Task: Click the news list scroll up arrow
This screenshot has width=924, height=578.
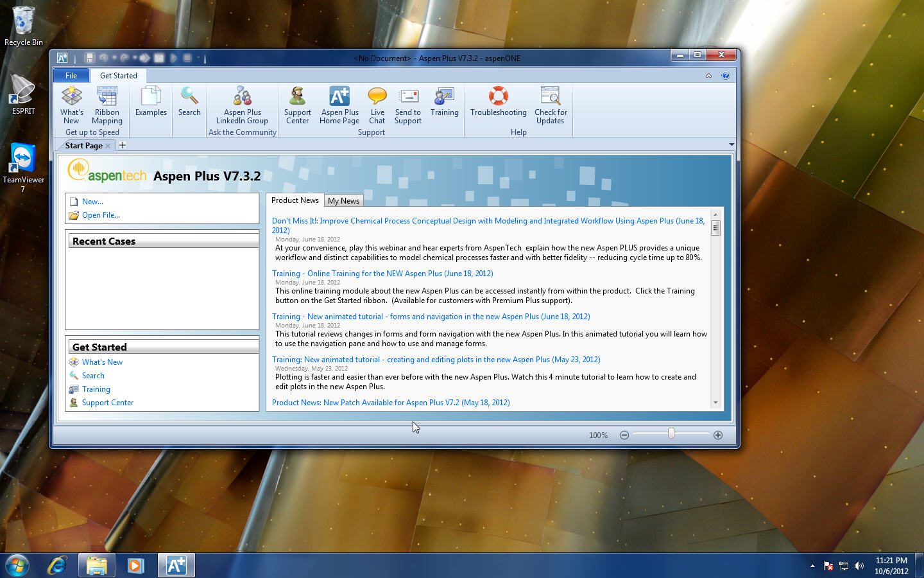Action: click(x=715, y=215)
